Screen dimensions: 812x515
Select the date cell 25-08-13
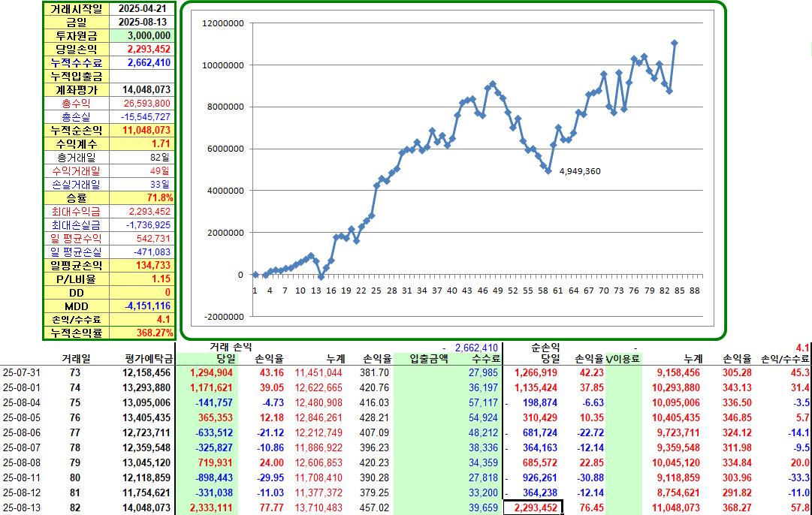pos(21,507)
